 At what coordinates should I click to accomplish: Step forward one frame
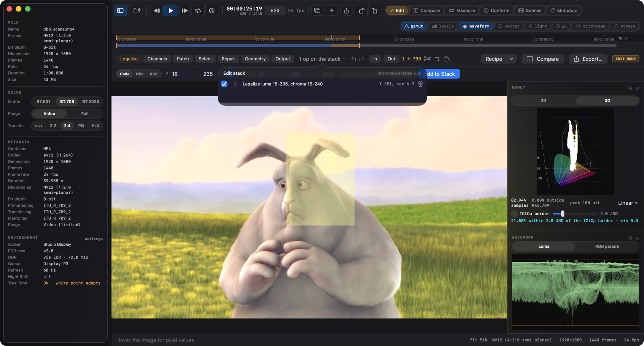point(184,10)
